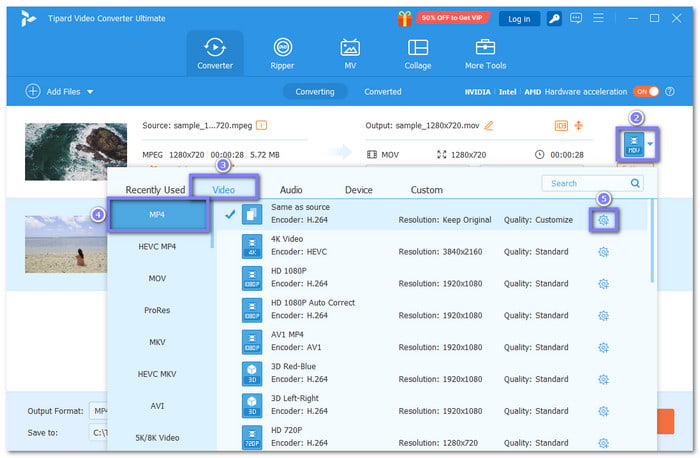
Task: Select 5K/8K Video format category
Action: pos(157,438)
